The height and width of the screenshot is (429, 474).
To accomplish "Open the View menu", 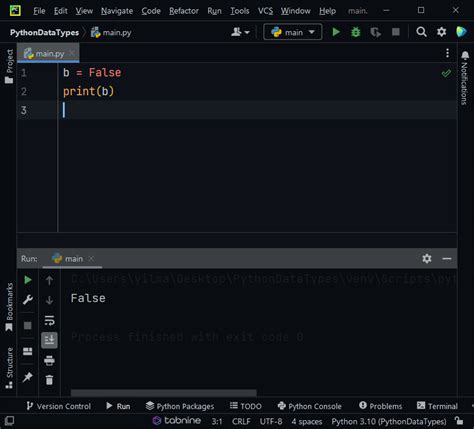I will [x=84, y=11].
